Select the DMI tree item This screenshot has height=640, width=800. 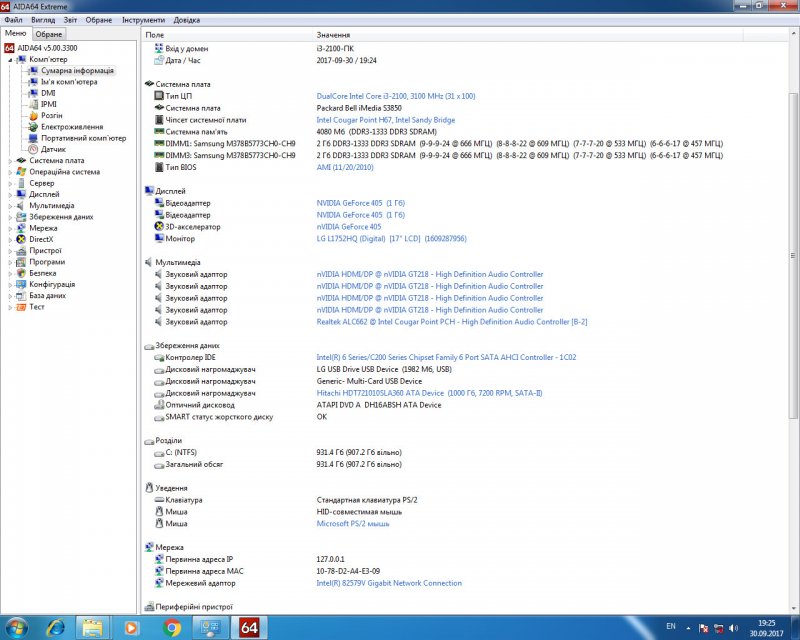[x=48, y=93]
